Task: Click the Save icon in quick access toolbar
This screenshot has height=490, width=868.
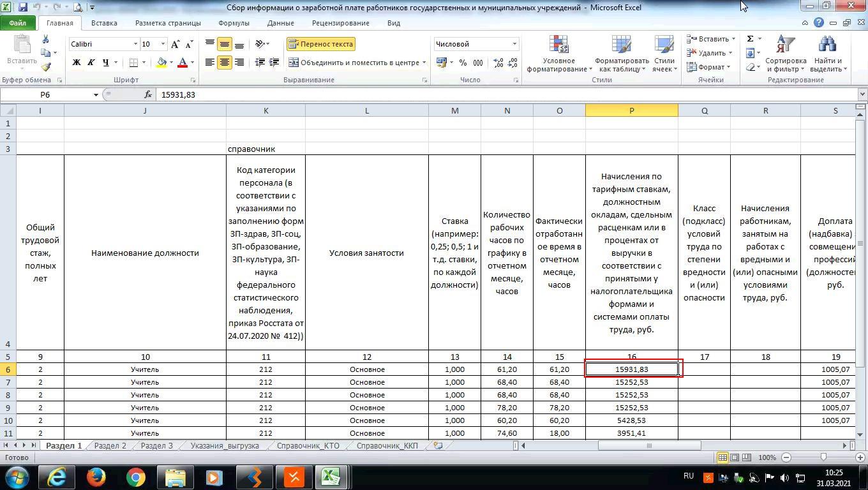Action: pos(23,8)
